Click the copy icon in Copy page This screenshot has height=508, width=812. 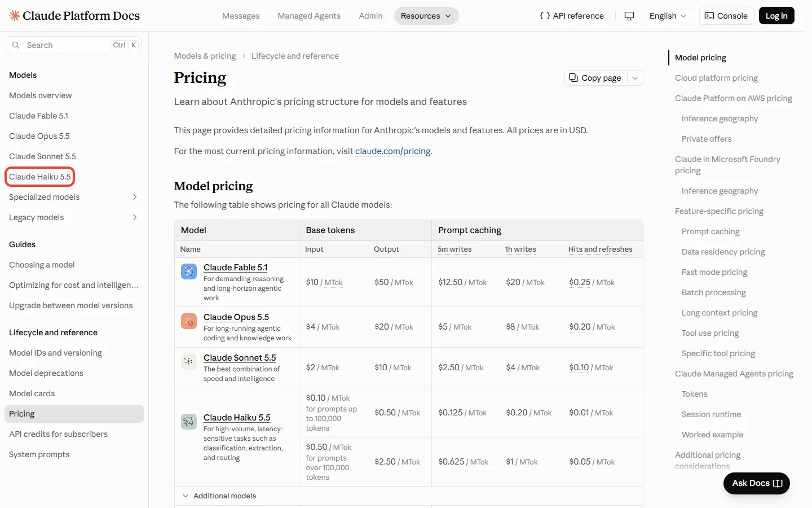click(x=573, y=78)
